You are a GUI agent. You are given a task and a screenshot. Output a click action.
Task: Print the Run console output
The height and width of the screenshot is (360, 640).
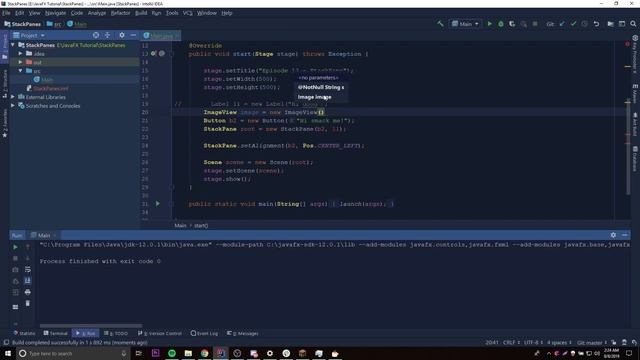tap(28, 292)
